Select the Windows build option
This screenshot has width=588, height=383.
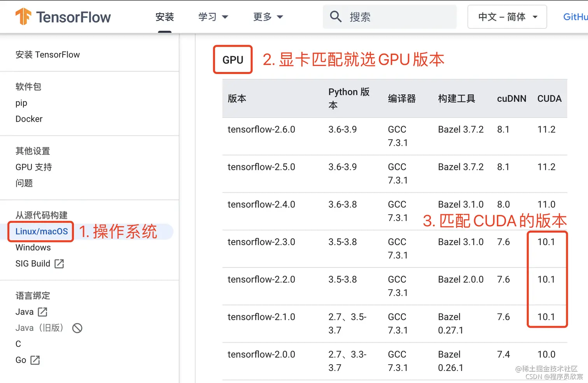point(33,247)
